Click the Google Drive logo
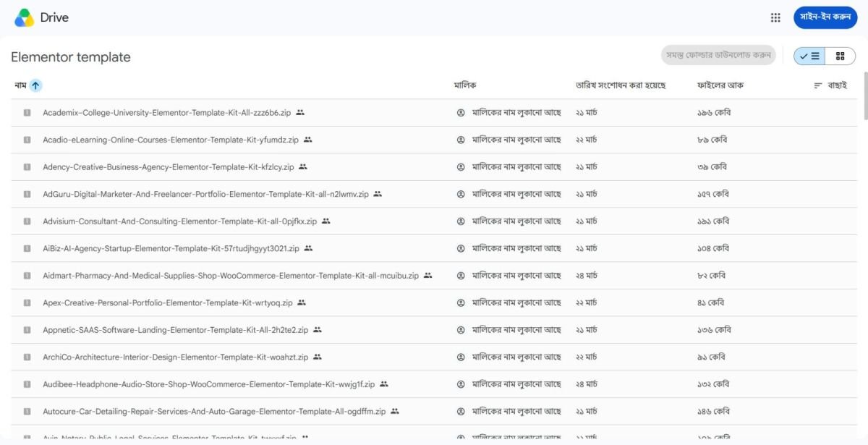The image size is (868, 445). point(24,17)
